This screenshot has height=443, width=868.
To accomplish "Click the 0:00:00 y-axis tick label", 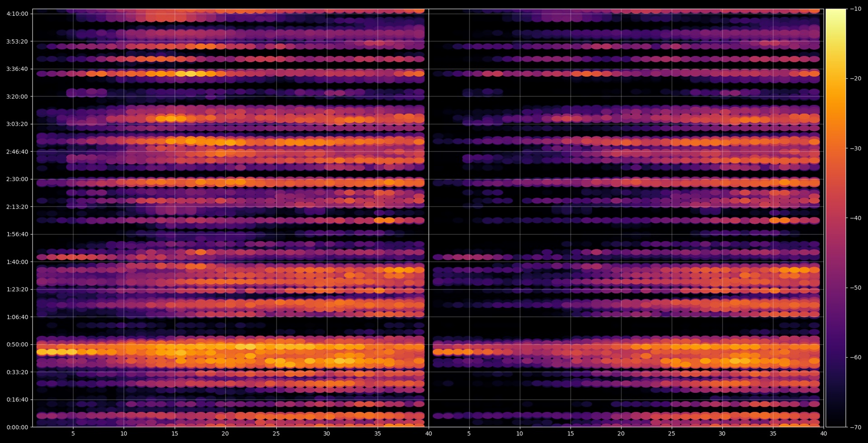I will pyautogui.click(x=17, y=427).
